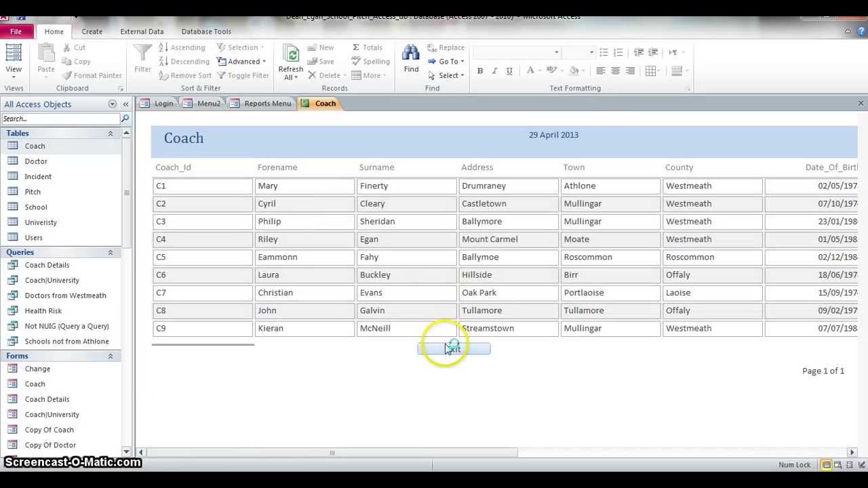Click the Replace command

446,47
